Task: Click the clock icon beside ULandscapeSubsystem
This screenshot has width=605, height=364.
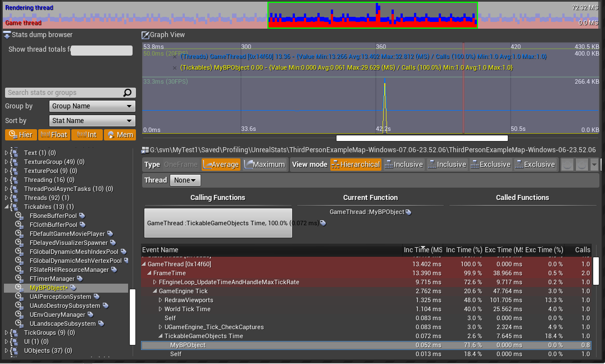Action: [x=19, y=323]
